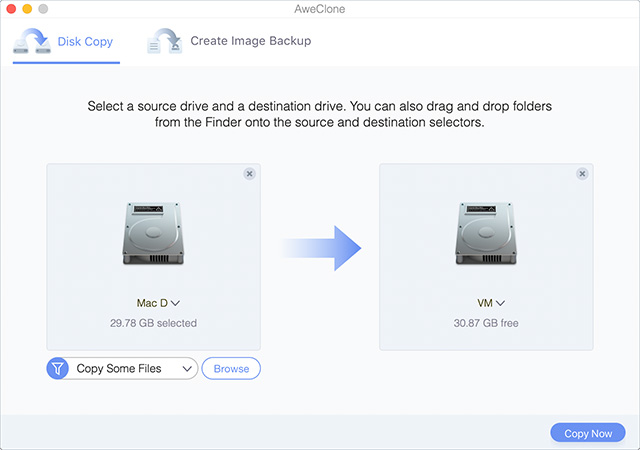Remove the VM destination drive

coord(582,174)
